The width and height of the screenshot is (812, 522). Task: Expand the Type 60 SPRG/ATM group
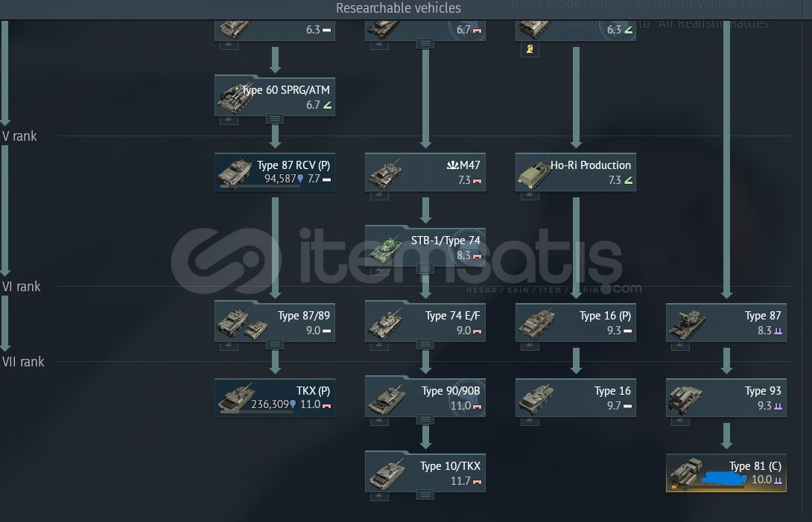[274, 119]
